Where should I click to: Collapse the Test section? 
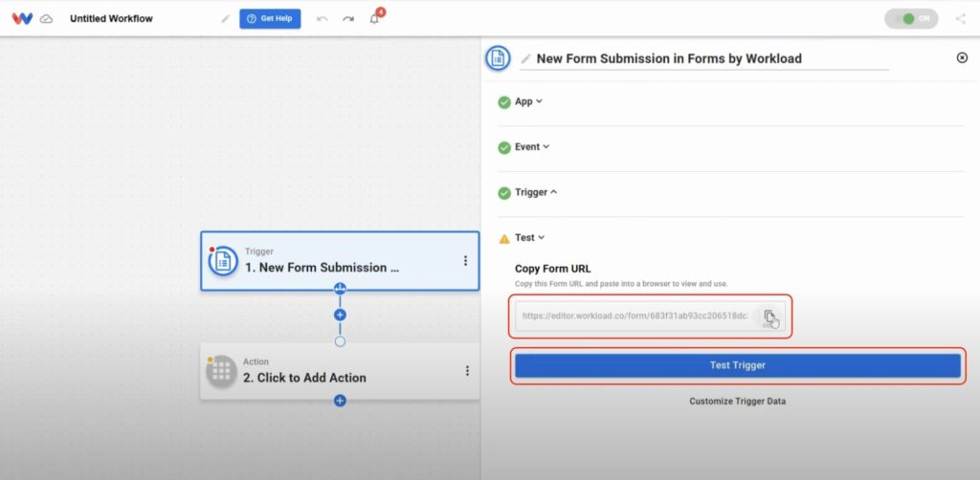pos(529,237)
